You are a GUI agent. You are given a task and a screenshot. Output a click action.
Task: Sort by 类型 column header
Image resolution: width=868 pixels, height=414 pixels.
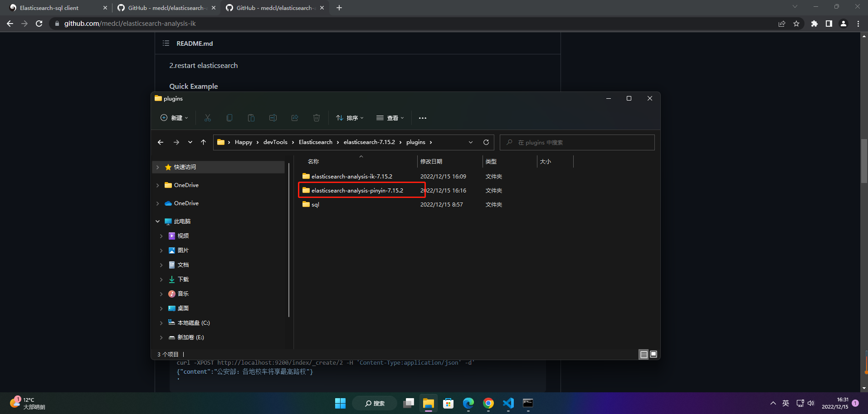[491, 161]
